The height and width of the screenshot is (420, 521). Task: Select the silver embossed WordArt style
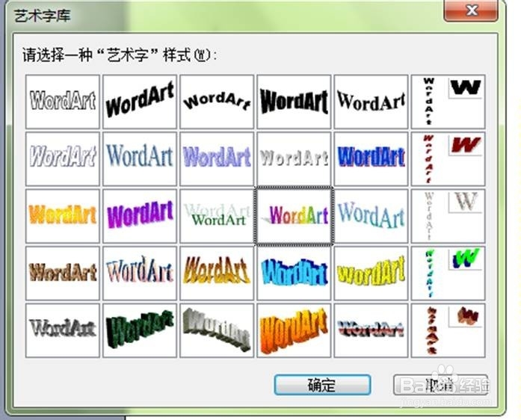pyautogui.click(x=294, y=159)
